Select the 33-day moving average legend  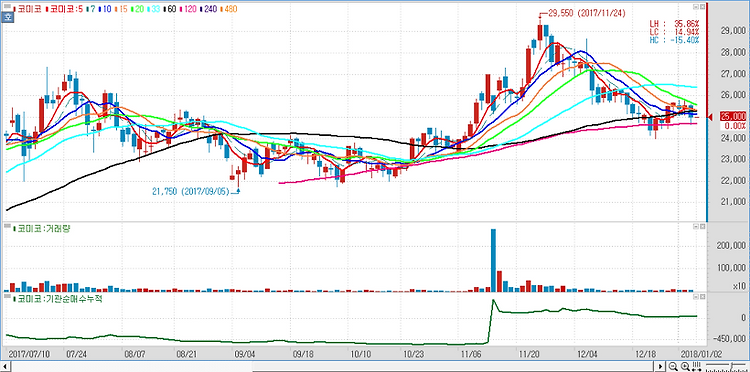[x=154, y=9]
